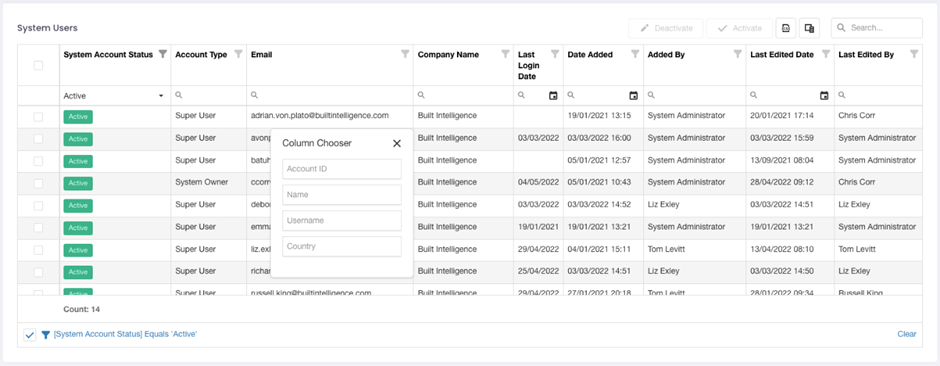This screenshot has width=940, height=366.
Task: Toggle the select-all checkbox in header
Action: pyautogui.click(x=38, y=65)
